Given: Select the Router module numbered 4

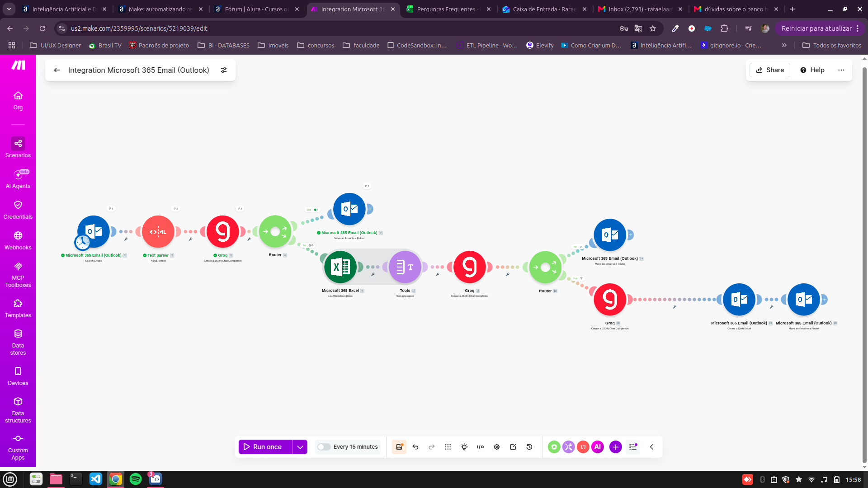Looking at the screenshot, I should coord(275,232).
